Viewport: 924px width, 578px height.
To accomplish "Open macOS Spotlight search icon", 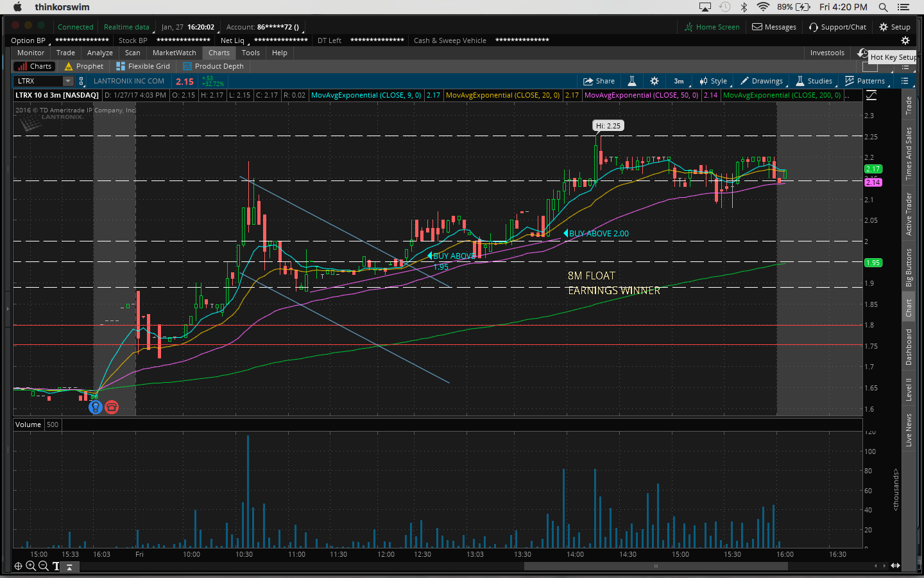I will tap(883, 7).
